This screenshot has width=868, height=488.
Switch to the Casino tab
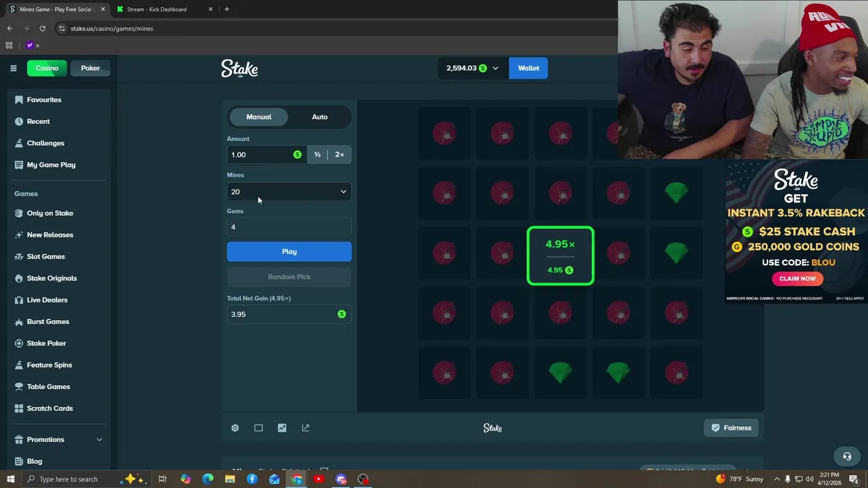(47, 68)
